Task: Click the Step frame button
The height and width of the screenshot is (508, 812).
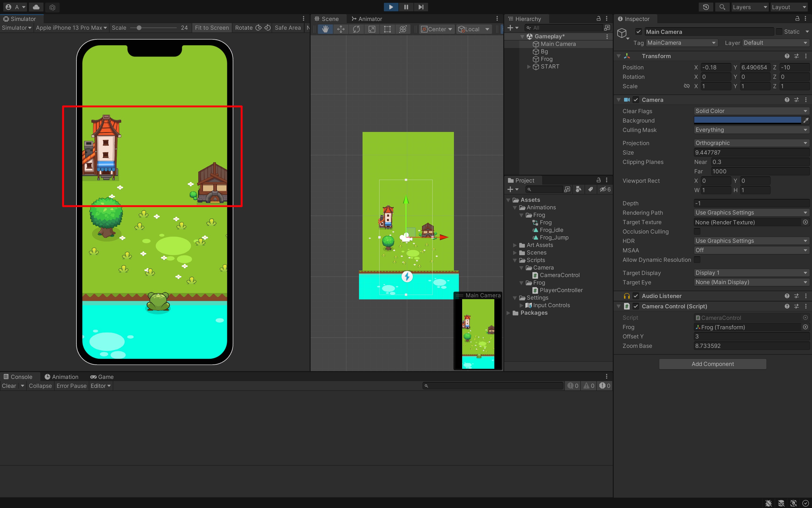Action: coord(421,7)
